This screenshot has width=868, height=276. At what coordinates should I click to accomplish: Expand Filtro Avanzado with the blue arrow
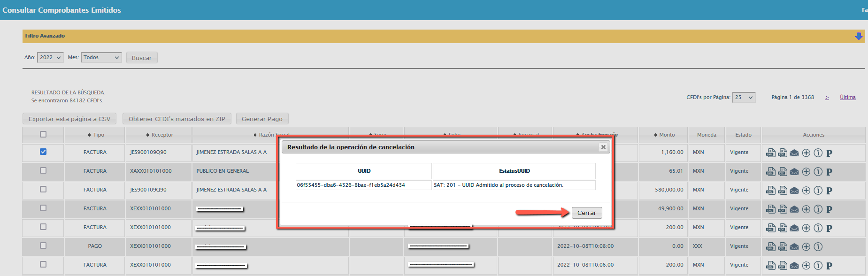[x=858, y=36]
